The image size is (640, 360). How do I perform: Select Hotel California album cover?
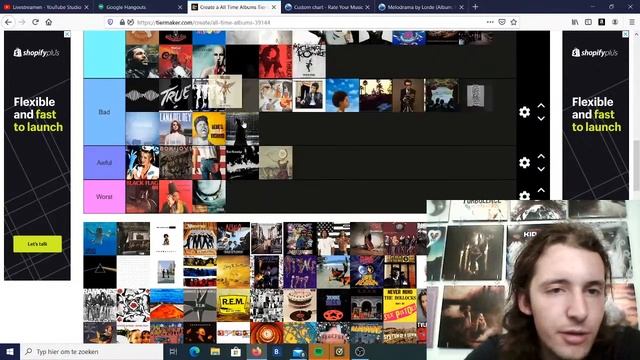(x=376, y=96)
